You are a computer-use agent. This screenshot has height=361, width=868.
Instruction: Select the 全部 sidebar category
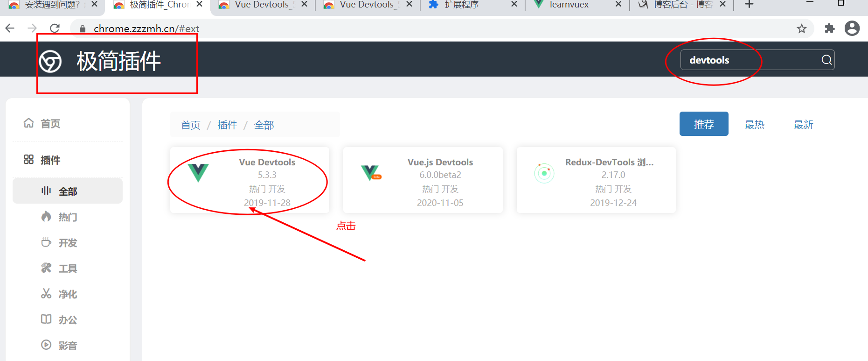(x=67, y=191)
